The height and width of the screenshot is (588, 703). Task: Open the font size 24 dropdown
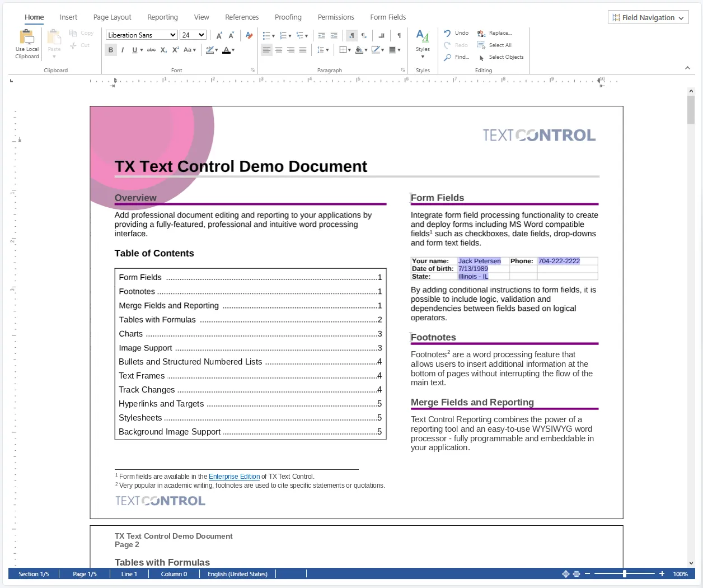pyautogui.click(x=194, y=35)
